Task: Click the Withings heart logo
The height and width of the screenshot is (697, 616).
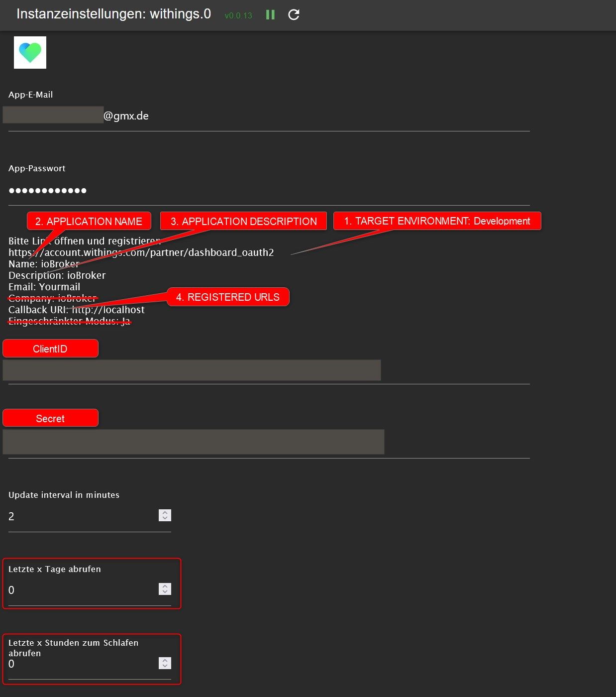Action: [x=30, y=52]
